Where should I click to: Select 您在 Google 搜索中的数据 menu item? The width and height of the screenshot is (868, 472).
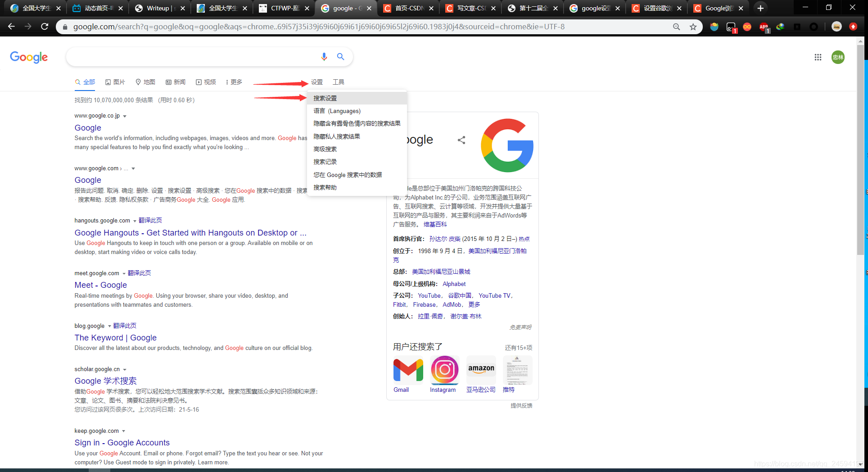pos(357,175)
